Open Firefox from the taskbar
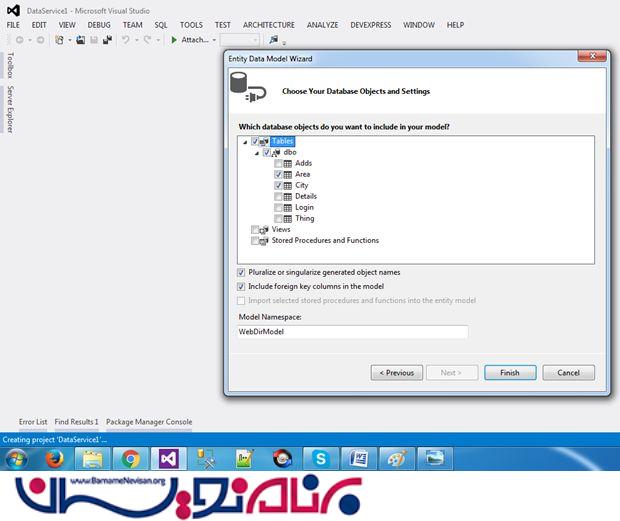 (x=54, y=459)
